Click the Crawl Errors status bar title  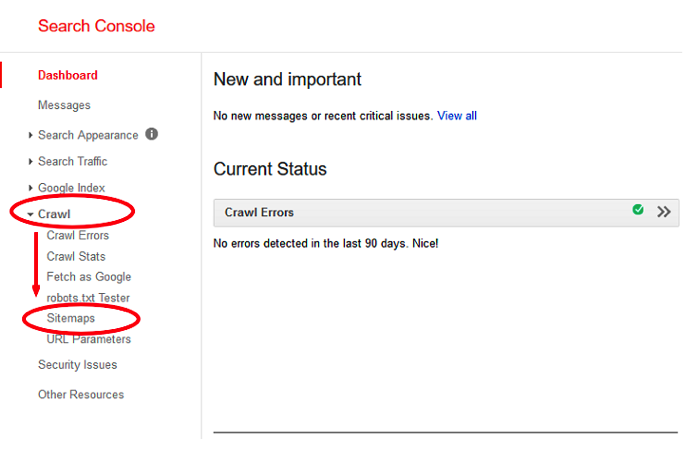click(259, 212)
